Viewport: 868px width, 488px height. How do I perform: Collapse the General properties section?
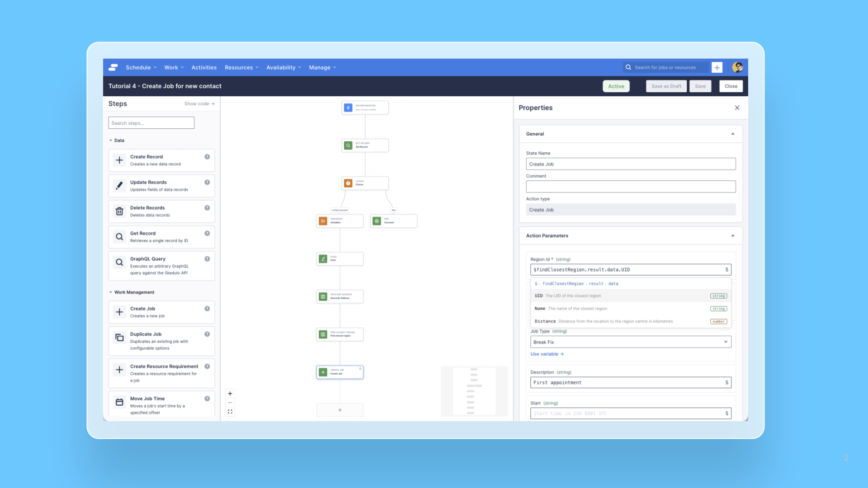click(733, 134)
